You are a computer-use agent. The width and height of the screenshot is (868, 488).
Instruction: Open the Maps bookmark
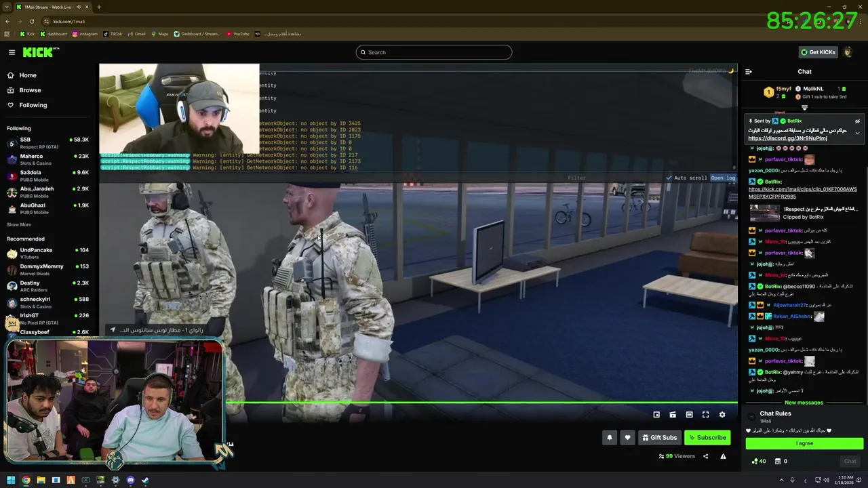click(x=159, y=34)
